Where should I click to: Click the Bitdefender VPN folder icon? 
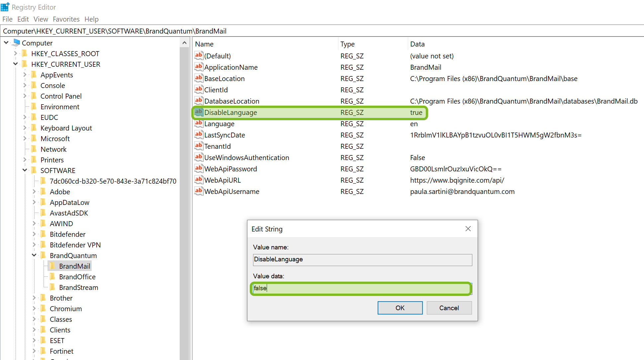43,245
